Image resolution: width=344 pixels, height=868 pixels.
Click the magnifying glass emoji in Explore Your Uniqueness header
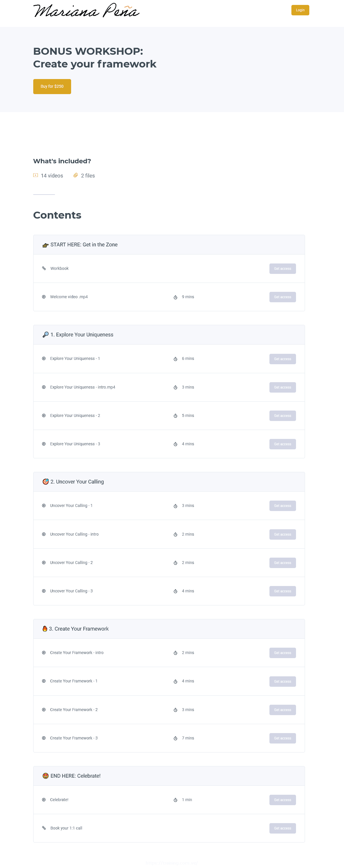[45, 334]
